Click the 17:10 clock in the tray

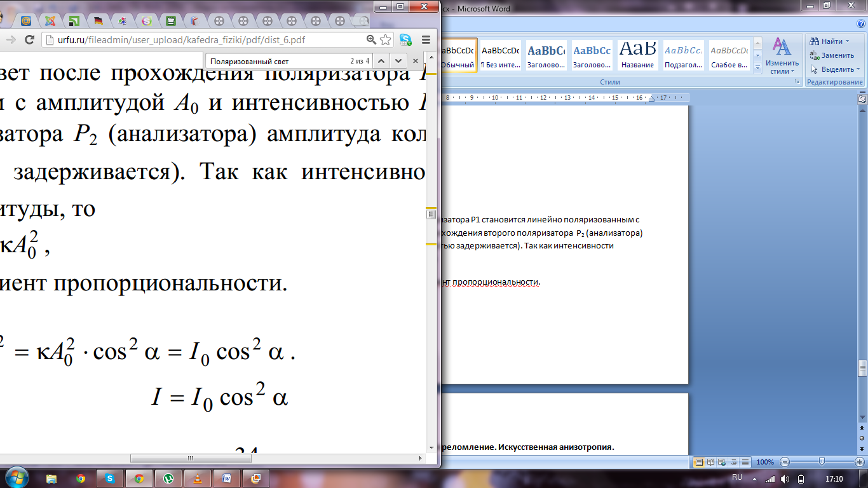point(834,478)
